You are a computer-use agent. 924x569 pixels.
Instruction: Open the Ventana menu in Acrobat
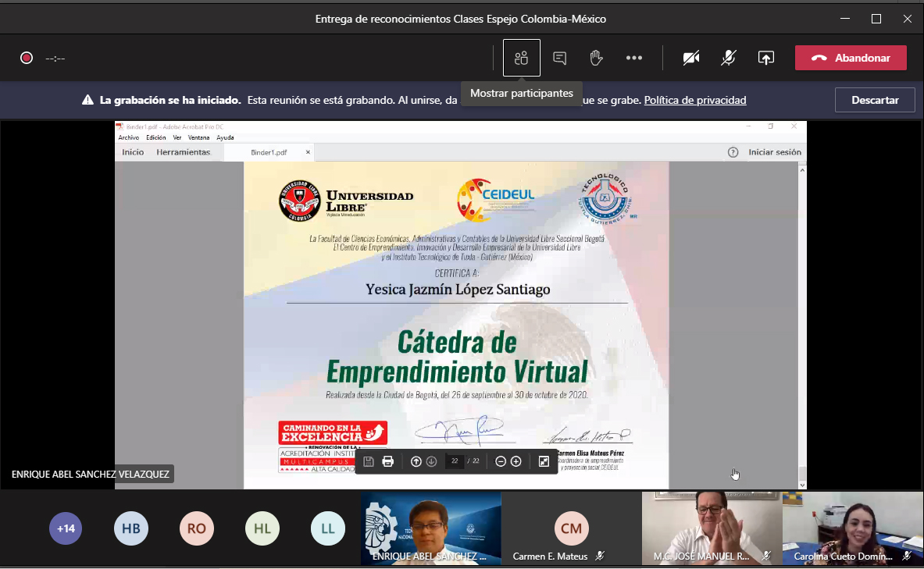tap(198, 138)
